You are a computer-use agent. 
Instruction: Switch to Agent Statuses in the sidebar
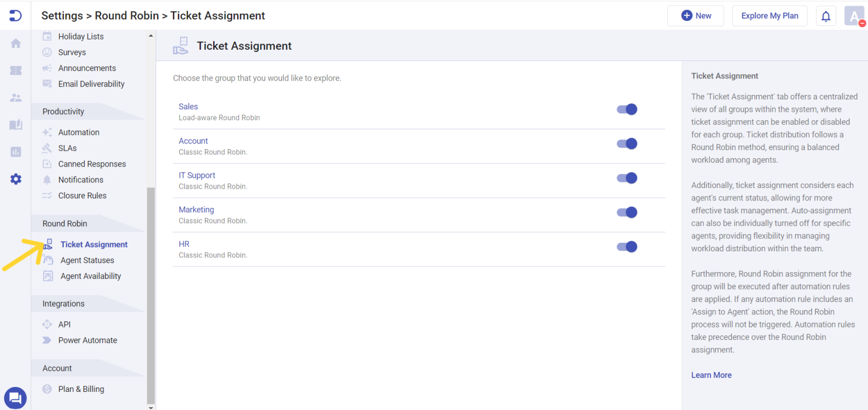coord(87,260)
